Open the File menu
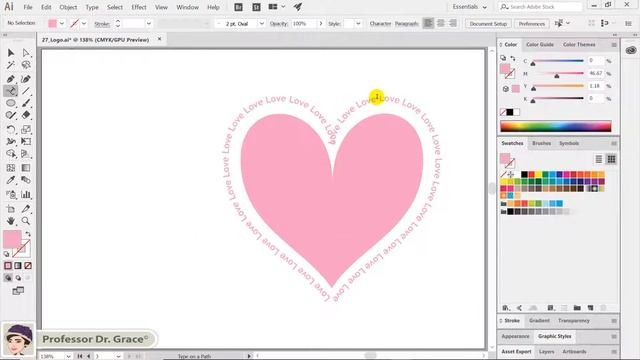The width and height of the screenshot is (640, 360). pos(28,7)
